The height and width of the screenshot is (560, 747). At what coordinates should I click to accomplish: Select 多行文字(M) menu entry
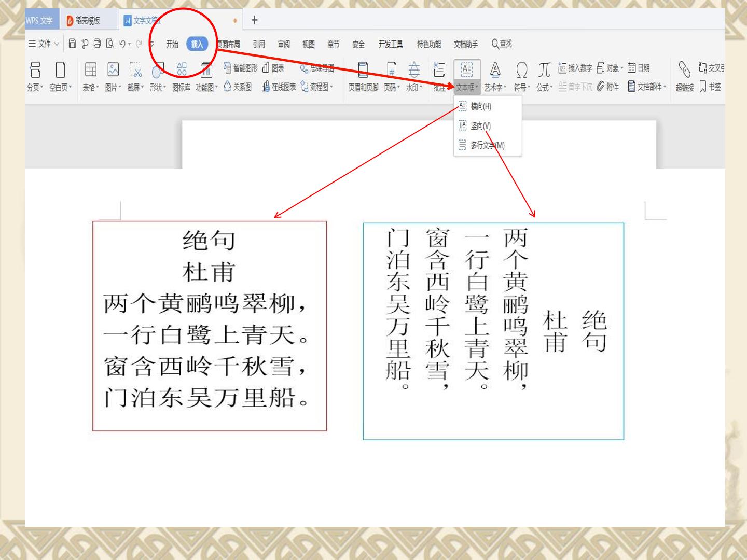point(481,145)
